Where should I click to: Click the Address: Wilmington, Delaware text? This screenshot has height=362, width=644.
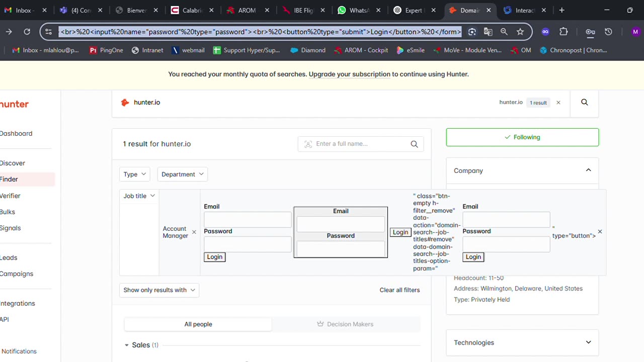click(x=518, y=289)
